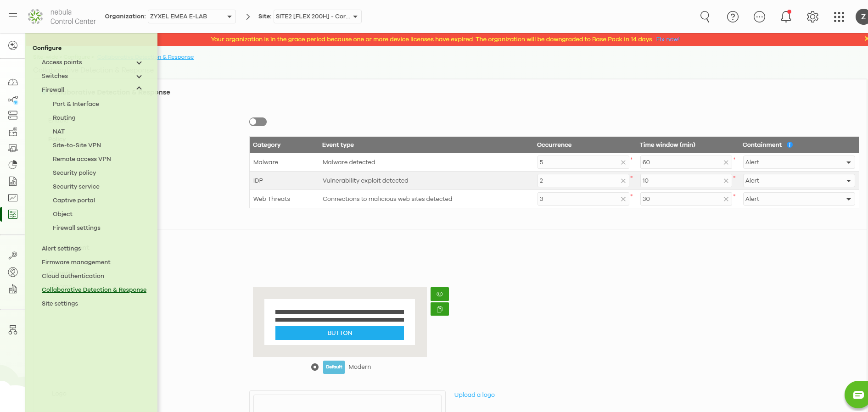Click the Fix now! link
The height and width of the screenshot is (412, 868).
(x=668, y=39)
